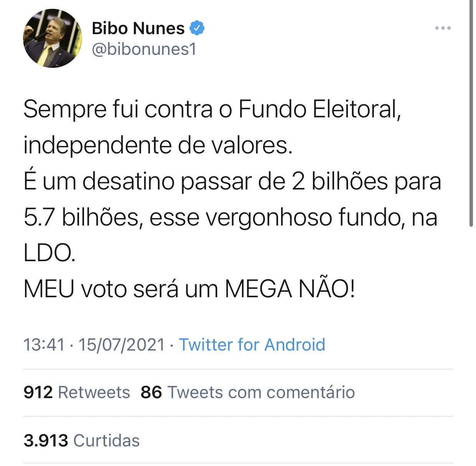This screenshot has height=466, width=476.
Task: Open the three-dot more options menu
Action: [x=443, y=28]
